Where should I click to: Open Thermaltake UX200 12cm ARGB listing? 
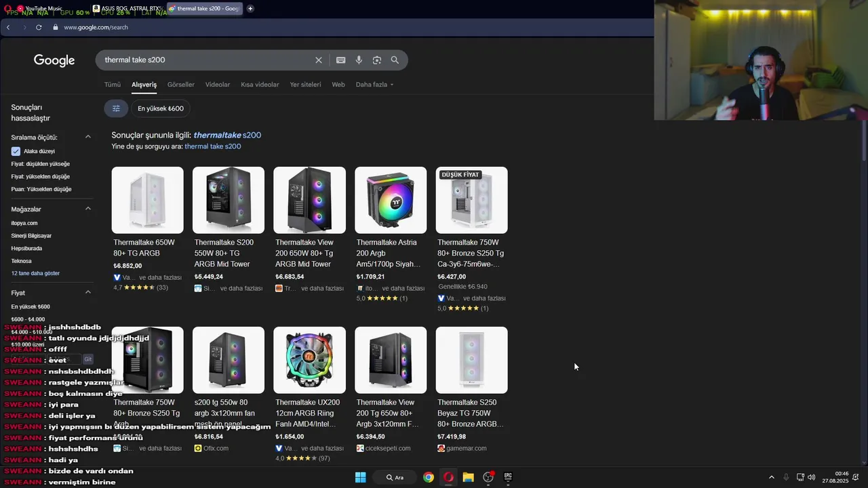[306, 413]
